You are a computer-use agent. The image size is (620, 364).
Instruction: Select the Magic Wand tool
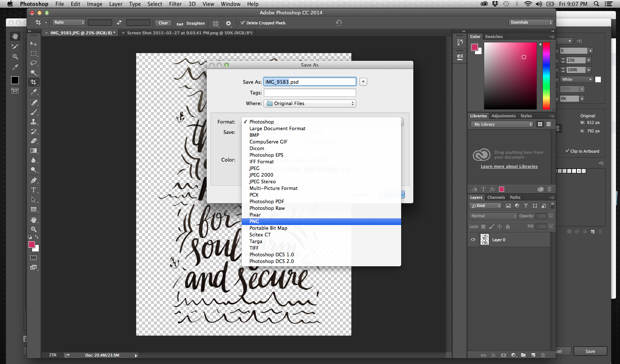point(34,73)
